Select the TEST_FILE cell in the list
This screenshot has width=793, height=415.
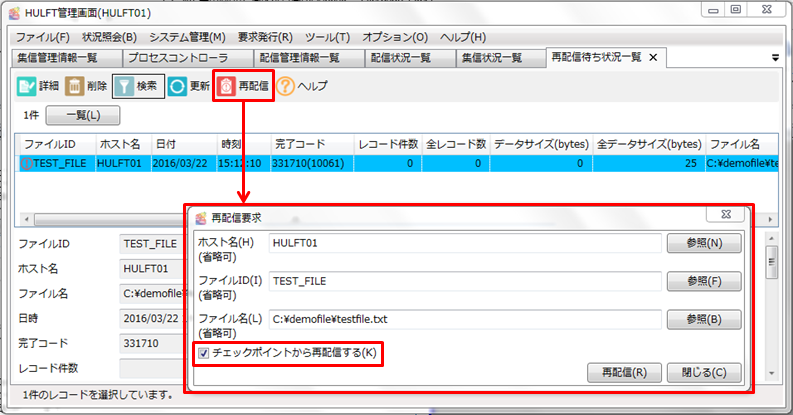[60, 163]
